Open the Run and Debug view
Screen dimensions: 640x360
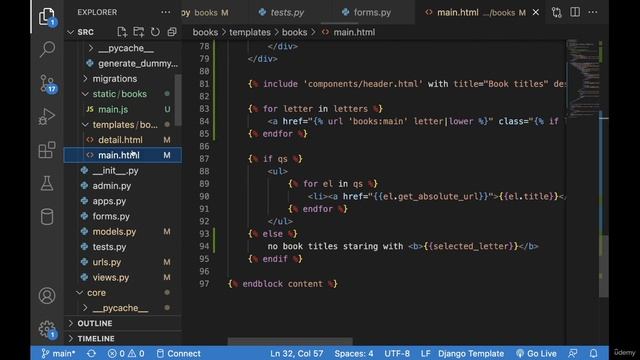pos(47,117)
